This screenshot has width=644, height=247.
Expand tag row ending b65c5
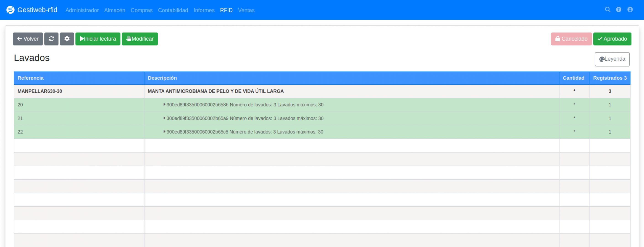pyautogui.click(x=164, y=132)
